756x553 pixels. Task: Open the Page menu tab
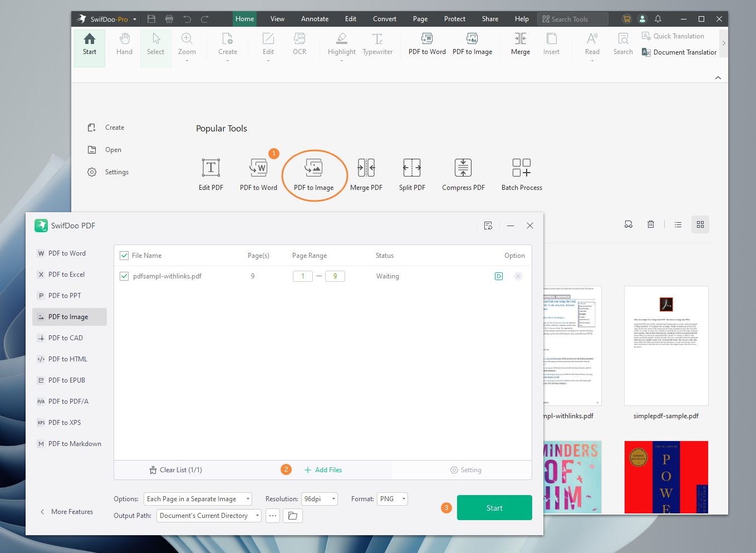(x=420, y=19)
